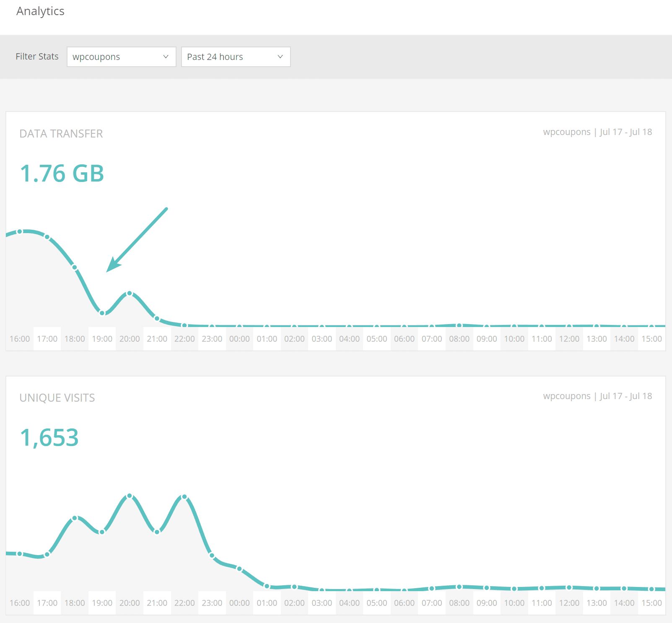The width and height of the screenshot is (672, 623).
Task: Open the Past 24 hours time range dropdown
Action: pos(235,57)
